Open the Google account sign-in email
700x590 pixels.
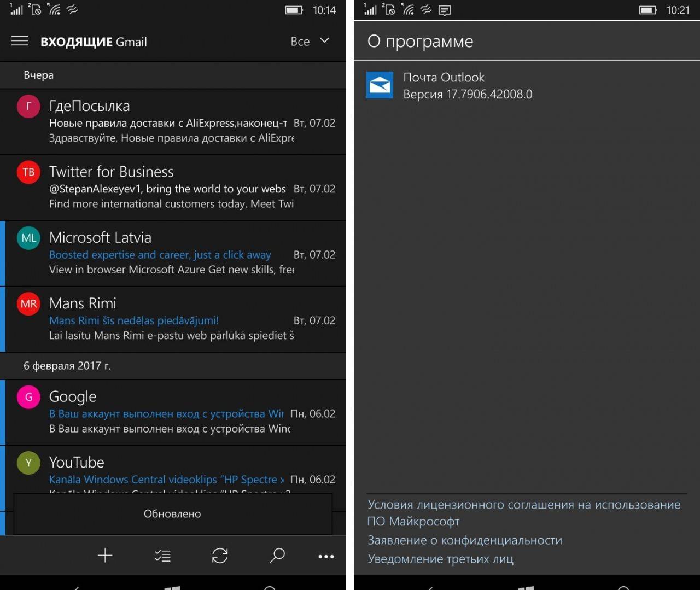(x=173, y=413)
